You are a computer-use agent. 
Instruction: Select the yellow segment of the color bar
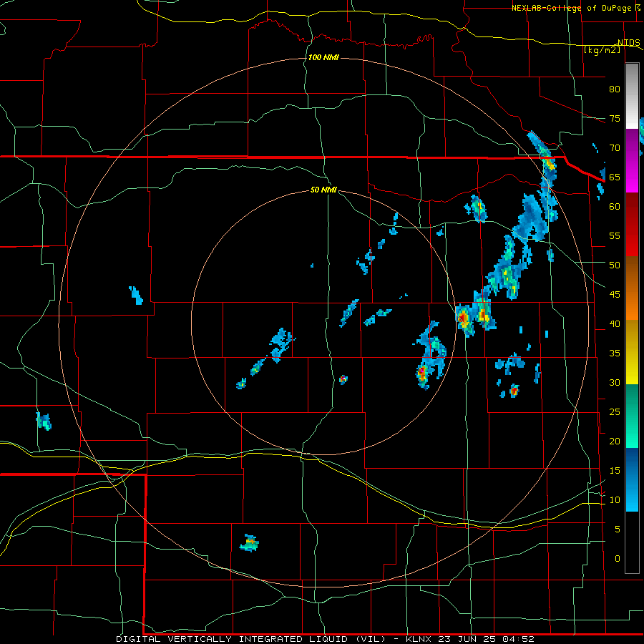pos(632,352)
